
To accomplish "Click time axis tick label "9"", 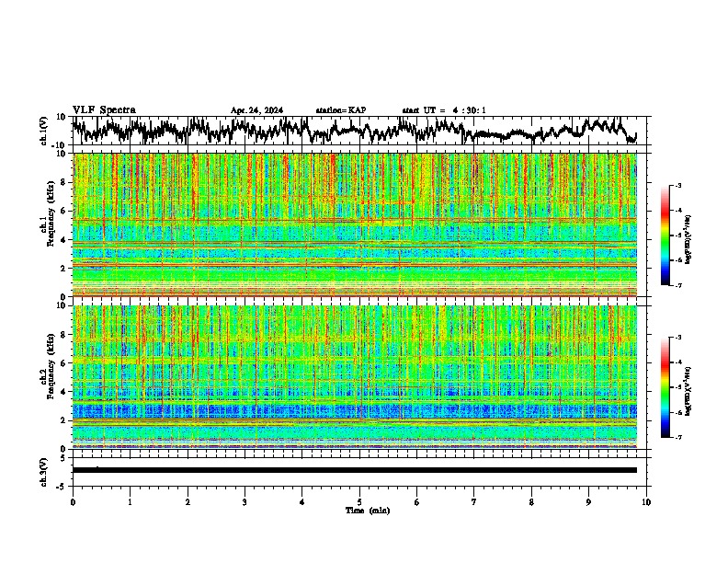I will 588,502.
